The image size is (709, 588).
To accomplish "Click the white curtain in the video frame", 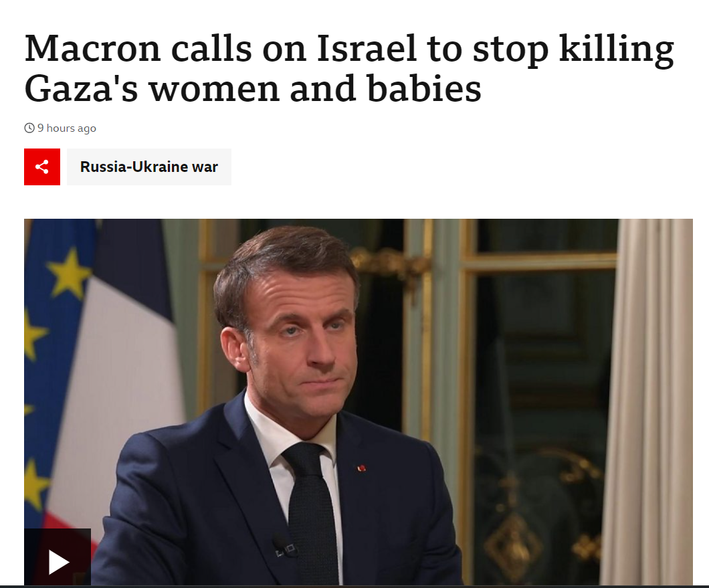I will tap(647, 402).
